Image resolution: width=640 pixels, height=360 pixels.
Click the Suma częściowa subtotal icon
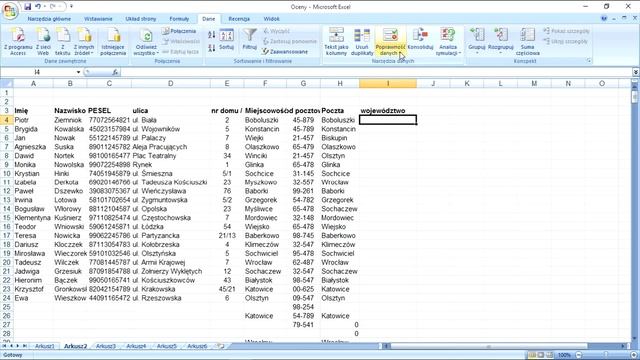(x=527, y=35)
